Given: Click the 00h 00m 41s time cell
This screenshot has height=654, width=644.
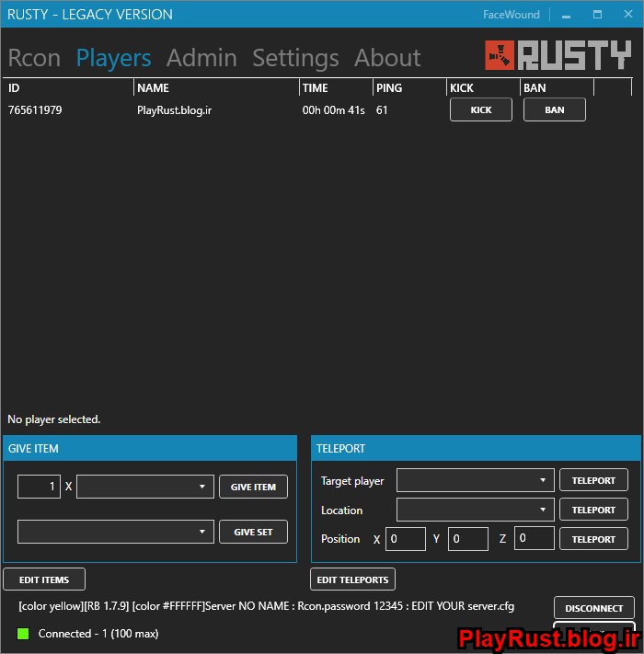Looking at the screenshot, I should tap(333, 110).
